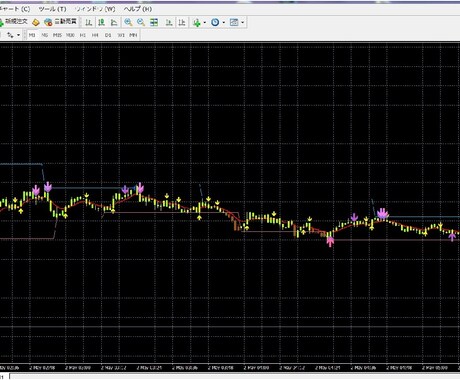Screen dimensions: 460x380
Task: Click the purple up arrow at chart's right edge
Action: 452,237
